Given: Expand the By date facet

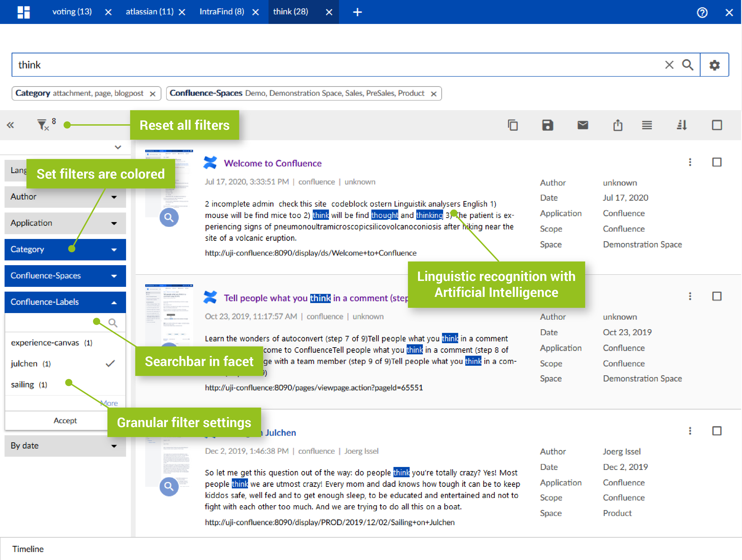Looking at the screenshot, I should pos(65,446).
